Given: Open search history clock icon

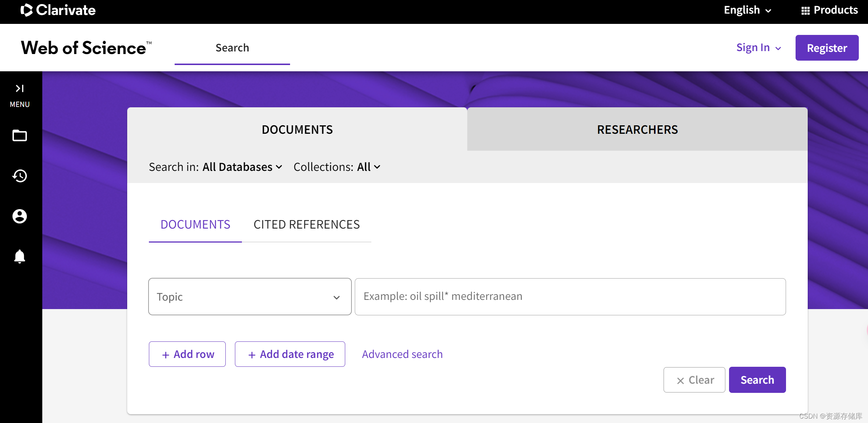Looking at the screenshot, I should pyautogui.click(x=19, y=176).
